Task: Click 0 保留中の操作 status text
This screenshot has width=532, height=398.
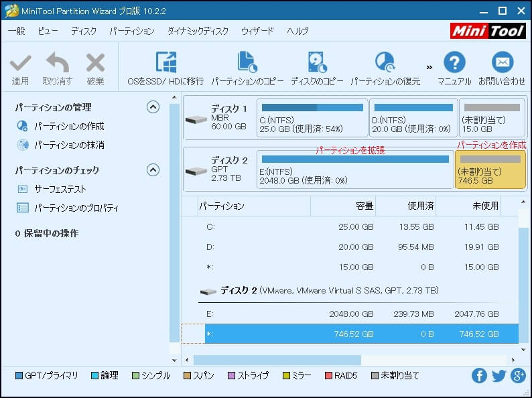Action: [47, 233]
